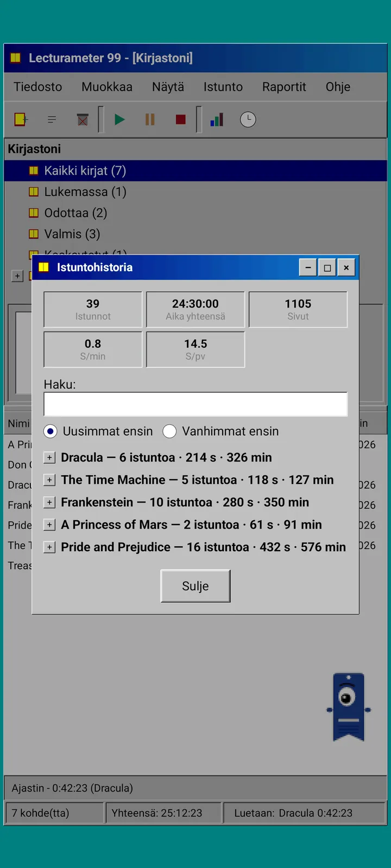Click the Dracula — 6 istuntoa row text
The image size is (391, 868).
pyautogui.click(x=166, y=457)
